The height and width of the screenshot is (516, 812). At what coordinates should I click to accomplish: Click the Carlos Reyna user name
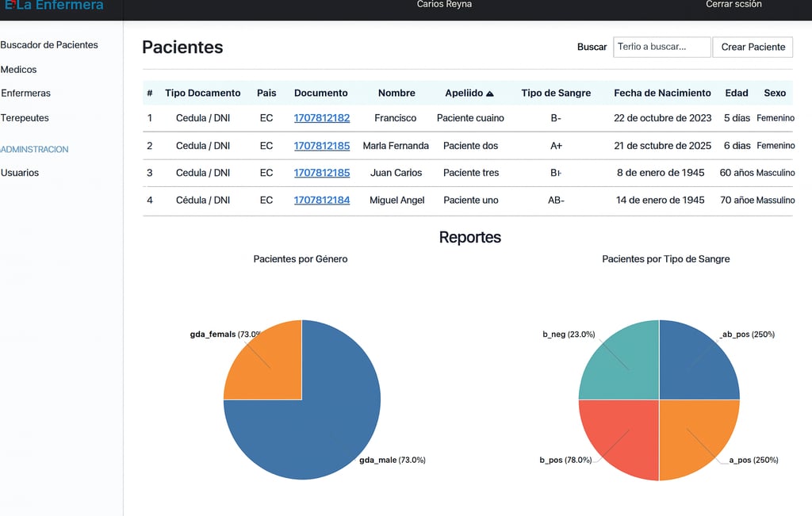pyautogui.click(x=444, y=5)
